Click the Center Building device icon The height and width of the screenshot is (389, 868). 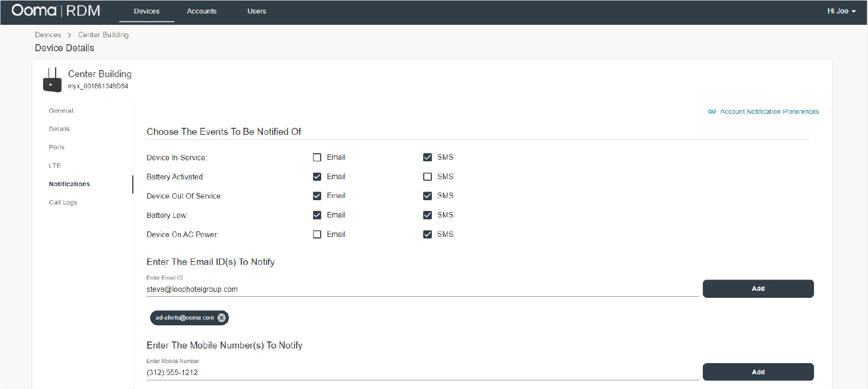(x=52, y=80)
